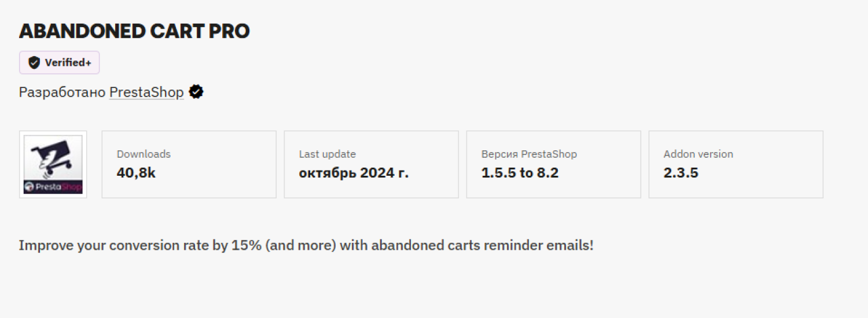Click the verified checkmark beside PrestaShop
This screenshot has height=318, width=868.
pyautogui.click(x=196, y=92)
